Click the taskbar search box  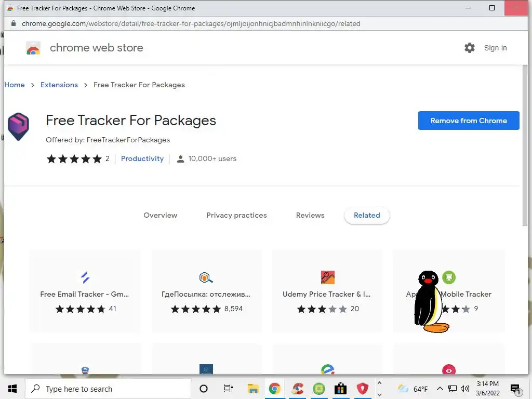(108, 389)
